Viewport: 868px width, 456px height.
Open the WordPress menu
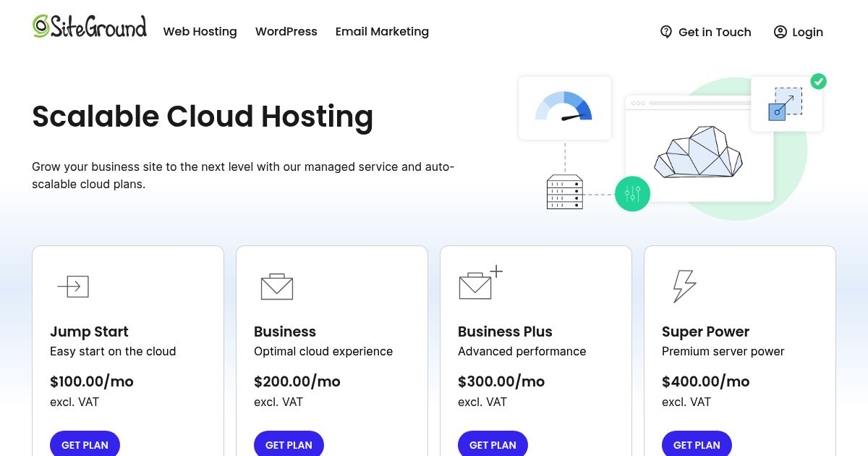point(286,32)
